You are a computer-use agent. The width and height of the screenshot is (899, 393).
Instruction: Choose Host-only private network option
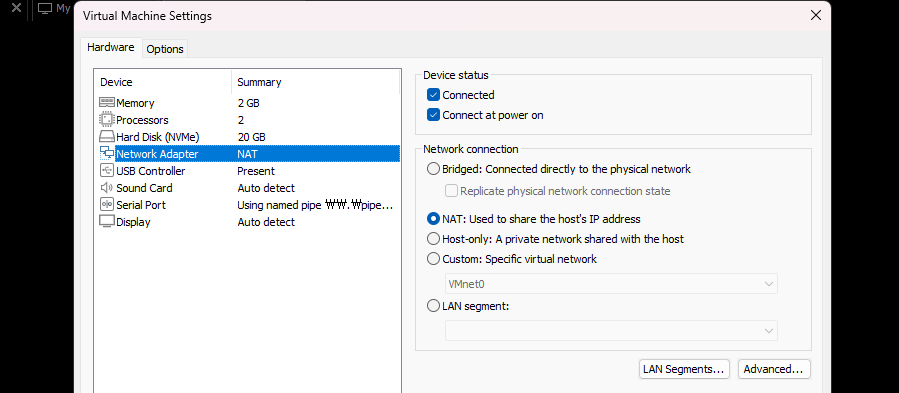tap(433, 239)
